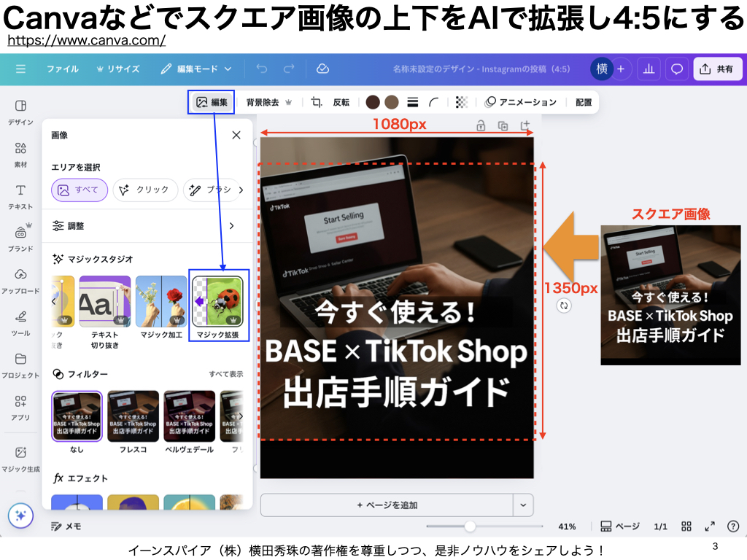
Task: Pick the dark brown color swatch
Action: tap(373, 102)
